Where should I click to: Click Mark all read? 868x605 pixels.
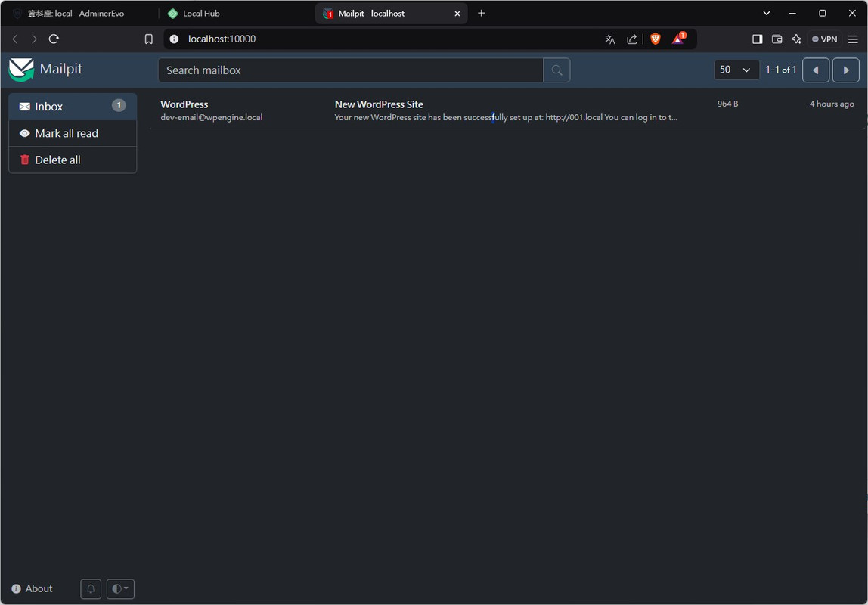click(73, 133)
